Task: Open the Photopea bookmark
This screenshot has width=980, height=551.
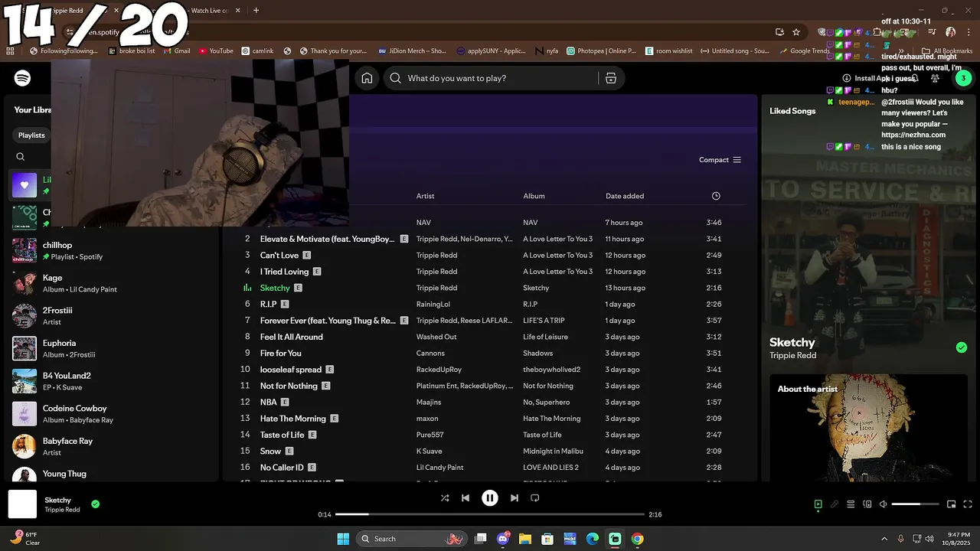Action: click(x=602, y=51)
